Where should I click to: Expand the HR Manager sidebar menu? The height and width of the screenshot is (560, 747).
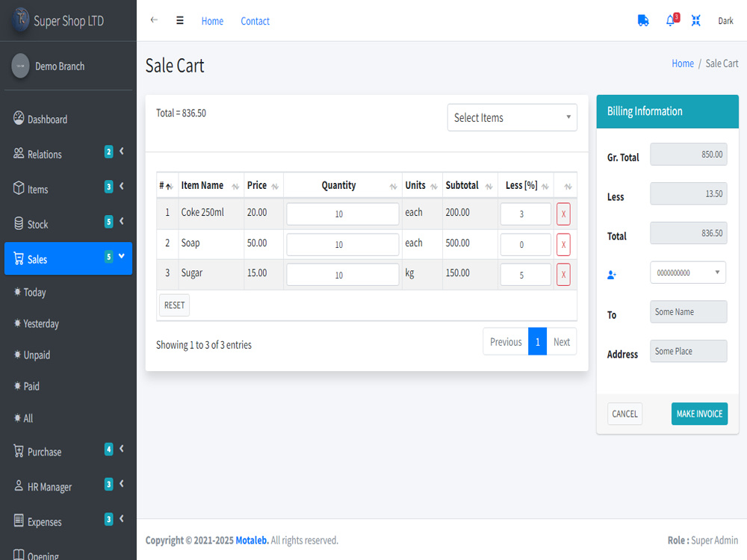[68, 486]
